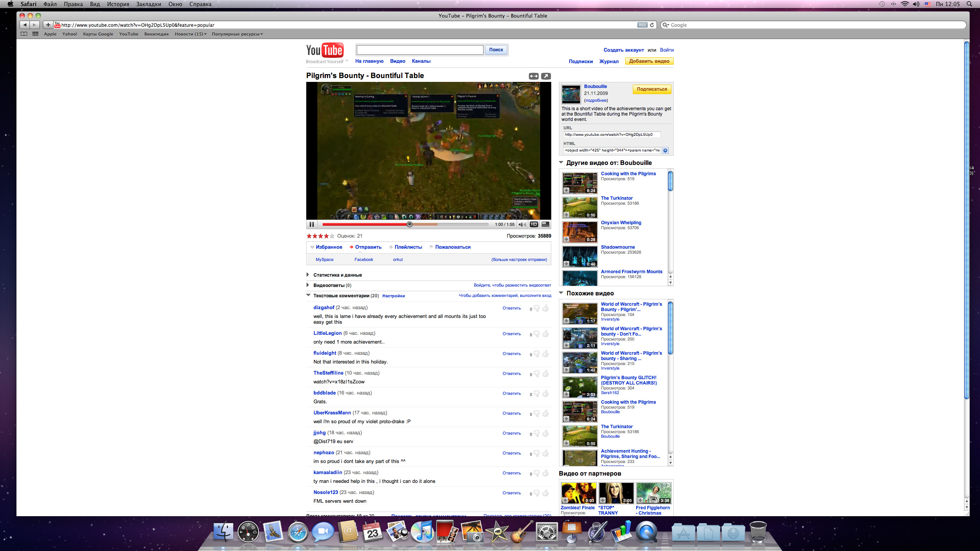Thumbs down fluideight's comment
This screenshot has width=980, height=551.
click(x=537, y=354)
